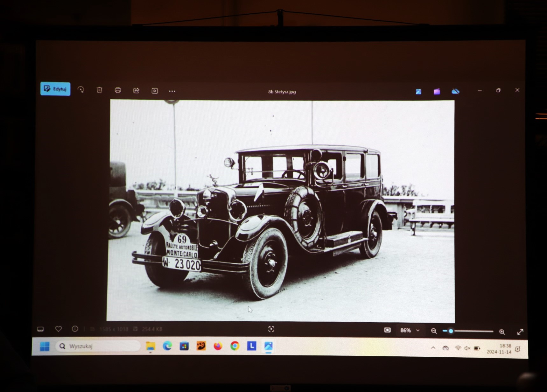Enter fullscreen with the diagonal arrows icon

tap(520, 332)
